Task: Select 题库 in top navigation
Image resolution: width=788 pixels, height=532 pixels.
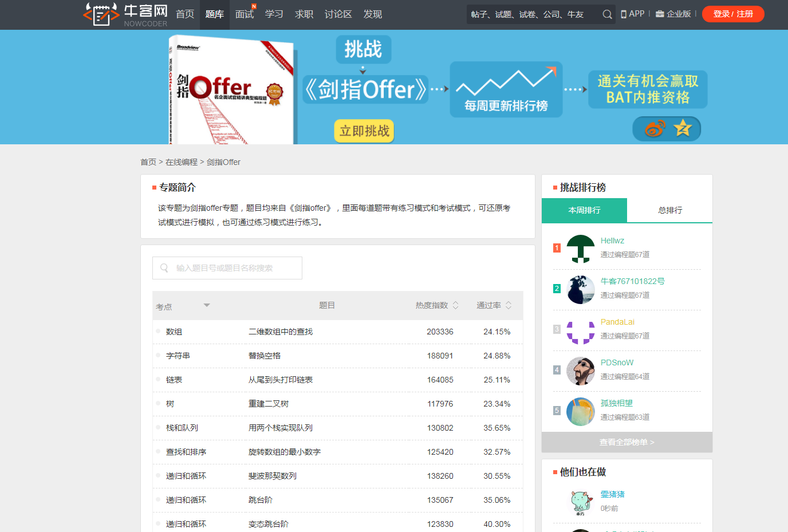Action: point(215,14)
